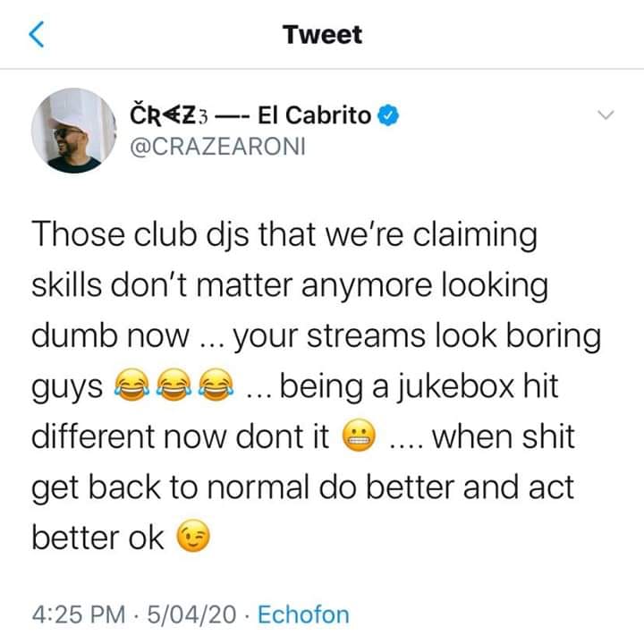Click the middle laughing-crying emoji

pyautogui.click(x=174, y=385)
